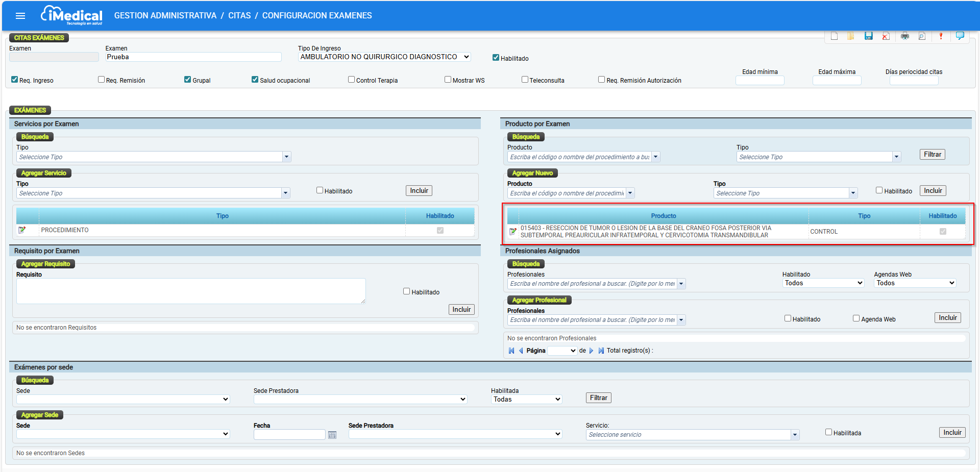
Task: Enable the Teleconsulta checkbox
Action: [x=525, y=80]
